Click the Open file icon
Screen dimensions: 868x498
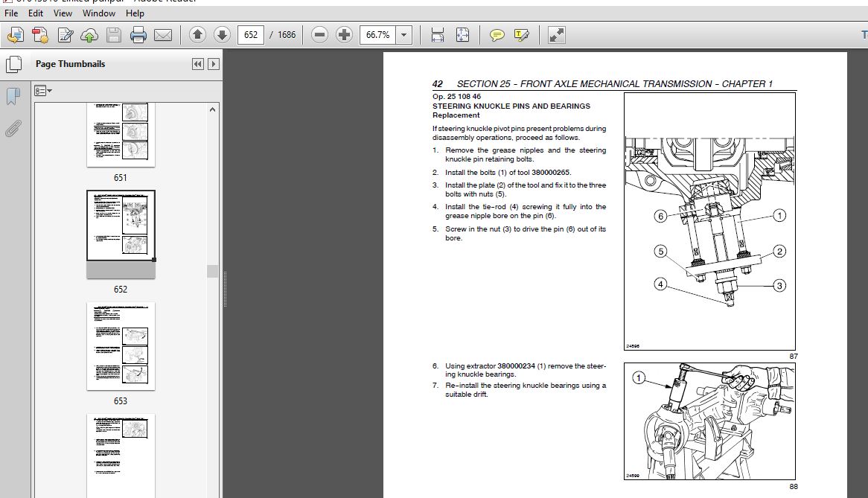click(16, 35)
